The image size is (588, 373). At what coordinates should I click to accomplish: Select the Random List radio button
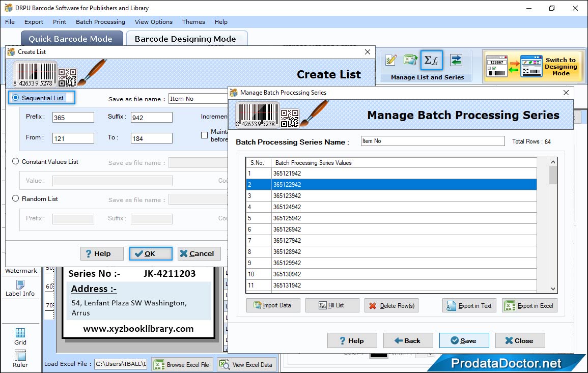click(15, 198)
